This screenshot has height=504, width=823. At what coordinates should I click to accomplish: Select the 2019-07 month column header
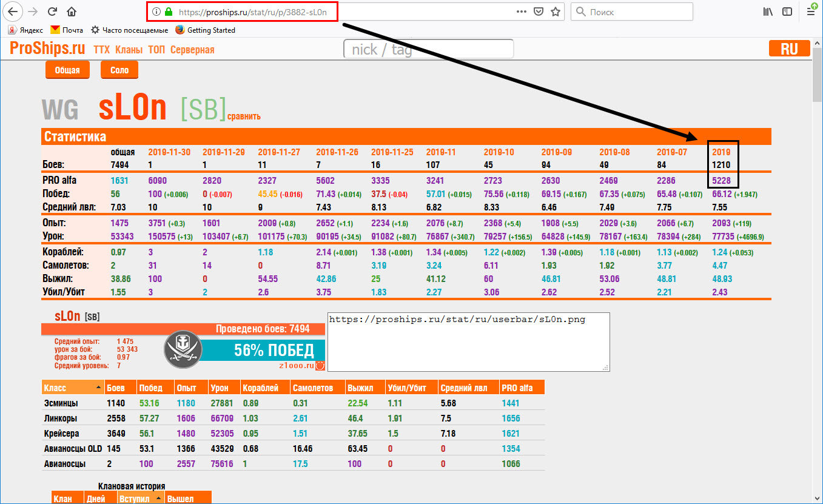[673, 152]
